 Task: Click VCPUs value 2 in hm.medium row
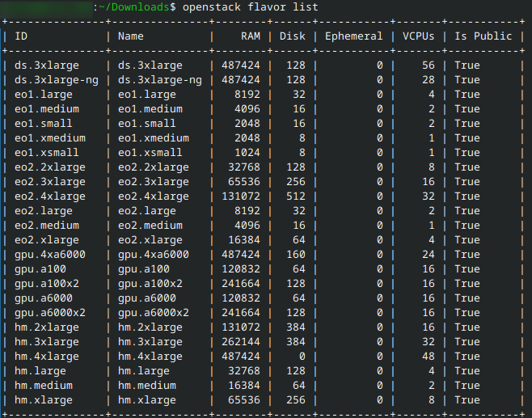pos(431,386)
